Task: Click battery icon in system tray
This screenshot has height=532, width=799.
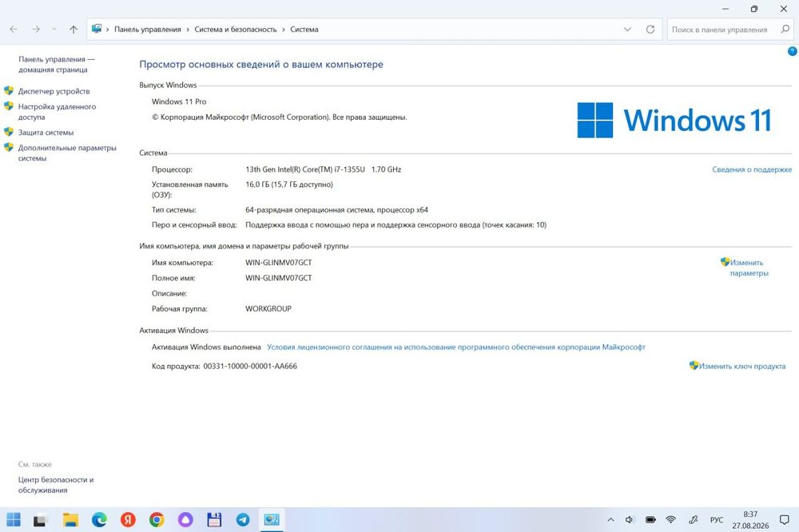Action: (650, 520)
